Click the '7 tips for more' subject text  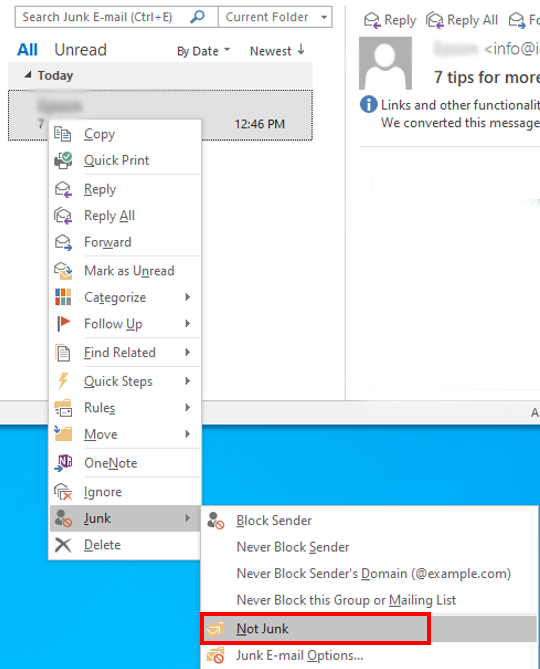coord(487,77)
